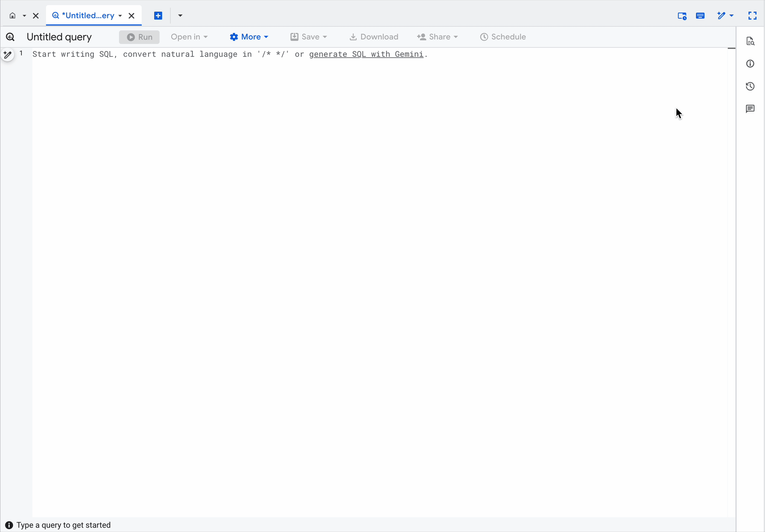The width and height of the screenshot is (765, 532).
Task: Click the Download button
Action: tap(373, 37)
